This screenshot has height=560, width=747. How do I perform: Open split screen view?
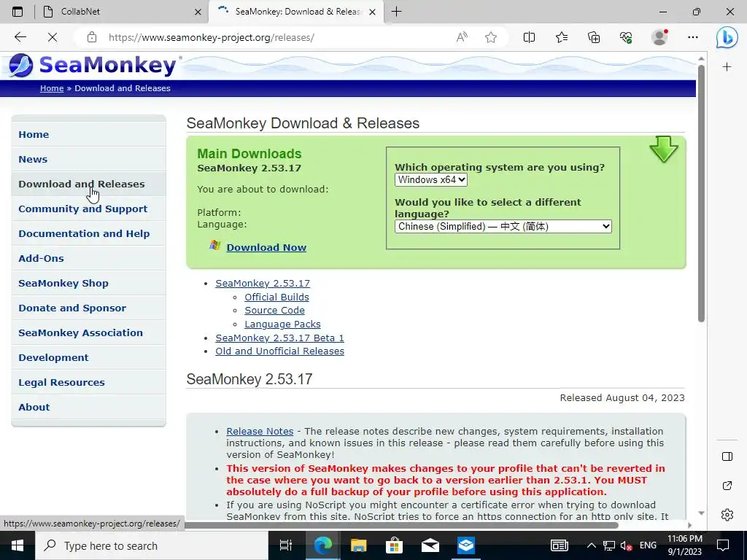[x=529, y=37]
